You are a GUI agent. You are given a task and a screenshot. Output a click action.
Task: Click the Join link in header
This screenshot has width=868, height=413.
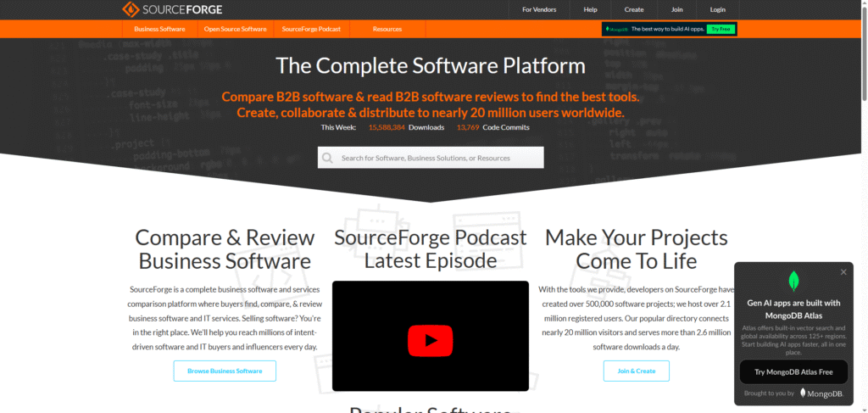click(x=677, y=9)
